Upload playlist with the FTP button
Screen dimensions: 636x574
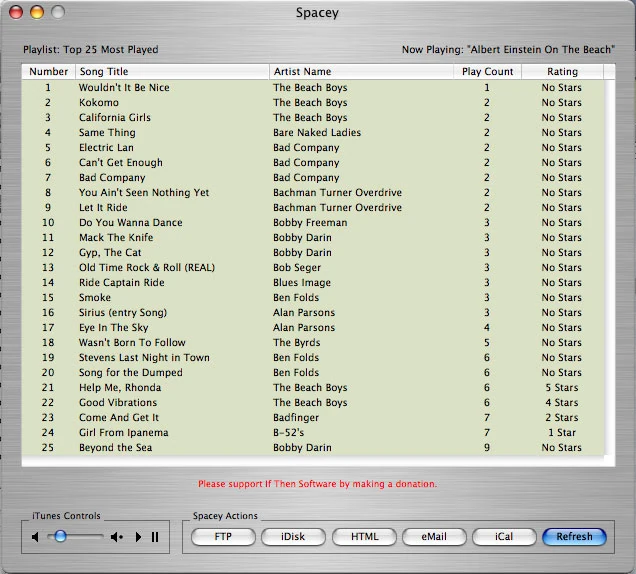[x=223, y=537]
